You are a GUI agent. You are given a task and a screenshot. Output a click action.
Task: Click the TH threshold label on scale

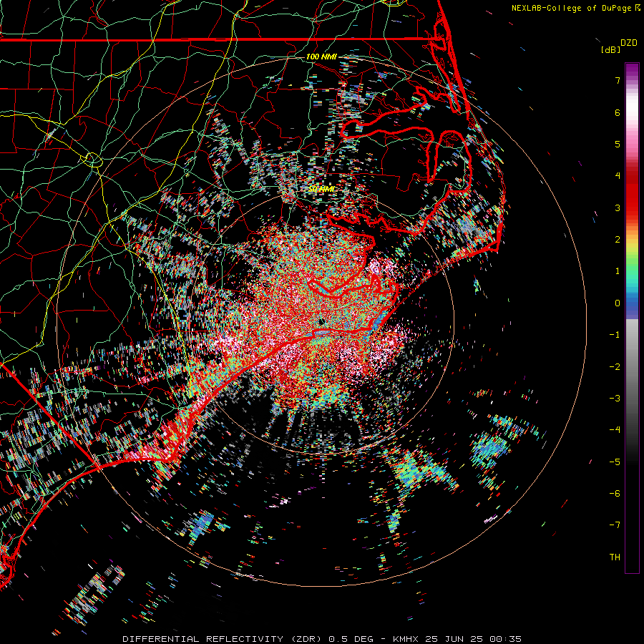pyautogui.click(x=615, y=557)
